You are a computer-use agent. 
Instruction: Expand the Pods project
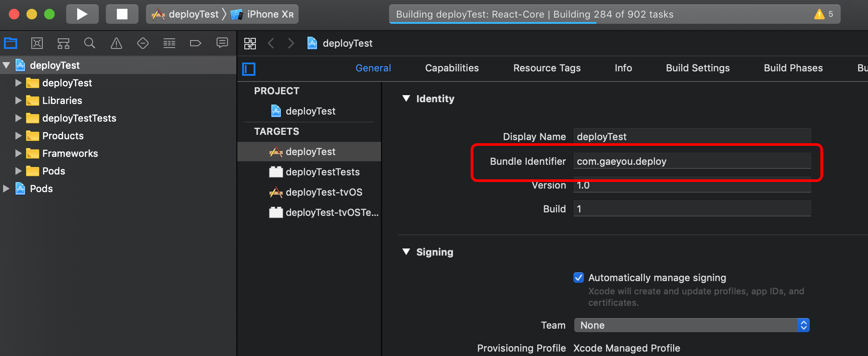(6, 189)
